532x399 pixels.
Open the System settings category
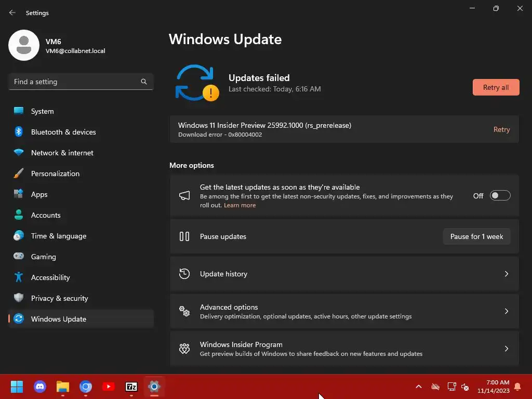tap(81, 111)
